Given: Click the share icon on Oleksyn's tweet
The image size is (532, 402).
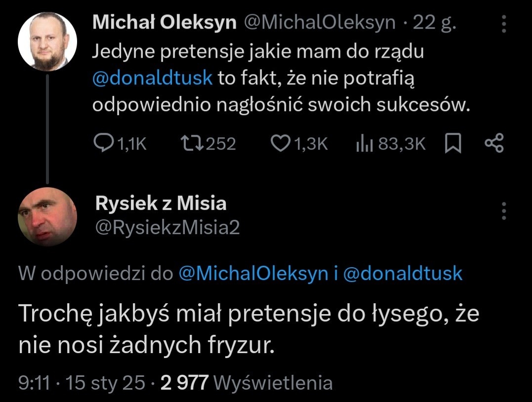Looking at the screenshot, I should pos(494,144).
